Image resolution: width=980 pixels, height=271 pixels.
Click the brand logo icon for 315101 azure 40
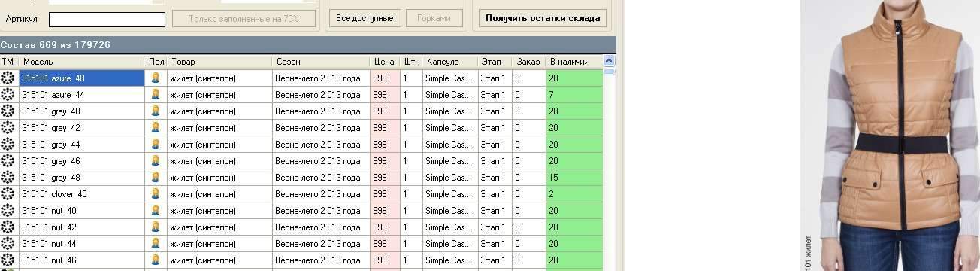pyautogui.click(x=8, y=78)
